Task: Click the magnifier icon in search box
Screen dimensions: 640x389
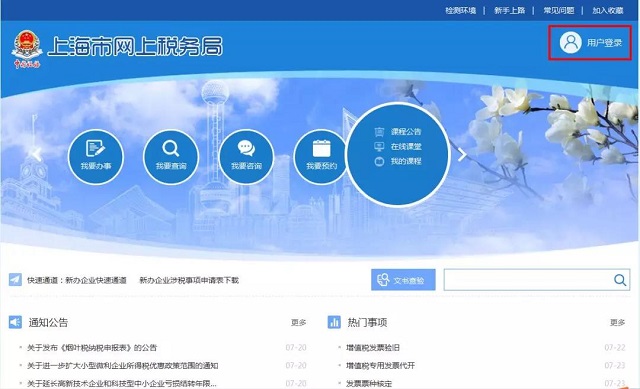Action: (x=620, y=280)
